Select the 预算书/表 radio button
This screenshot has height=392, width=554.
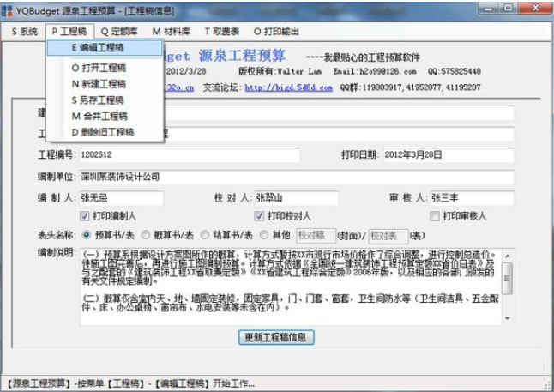[x=87, y=235]
